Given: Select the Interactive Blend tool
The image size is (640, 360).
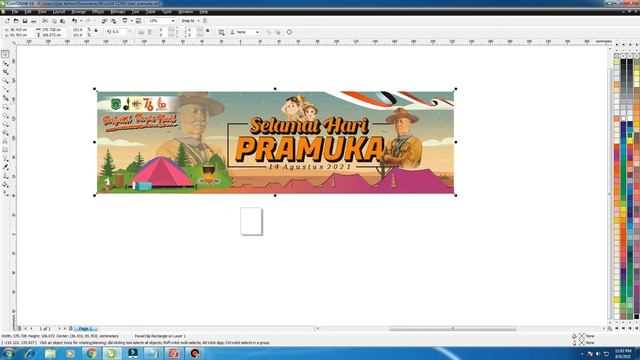Looking at the screenshot, I should 5,158.
